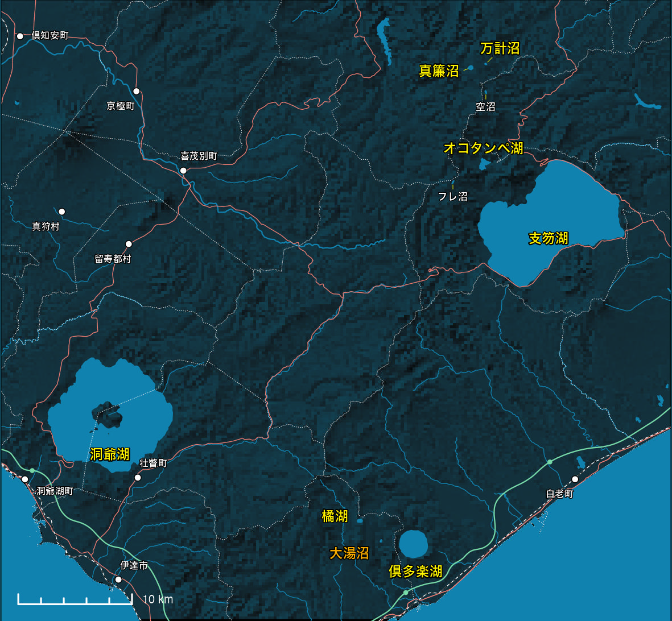Click the island in the middle of 洞爺湖

tap(107, 415)
